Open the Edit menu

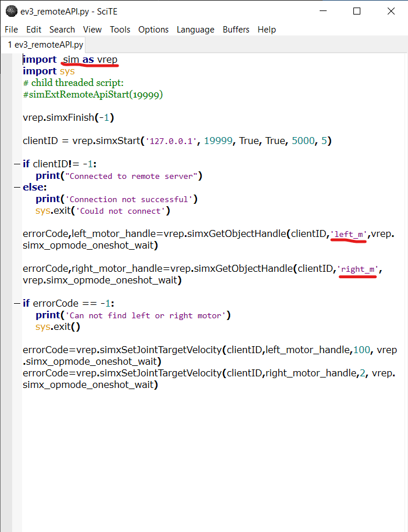pos(34,30)
